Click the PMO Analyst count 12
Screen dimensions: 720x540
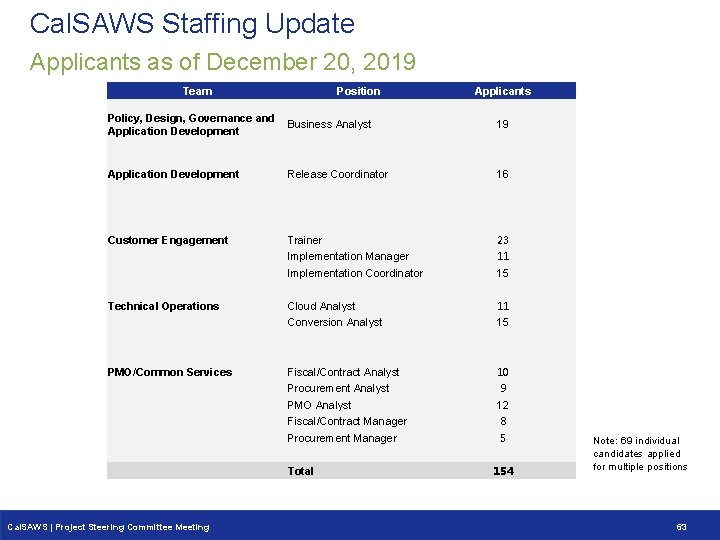pyautogui.click(x=502, y=405)
